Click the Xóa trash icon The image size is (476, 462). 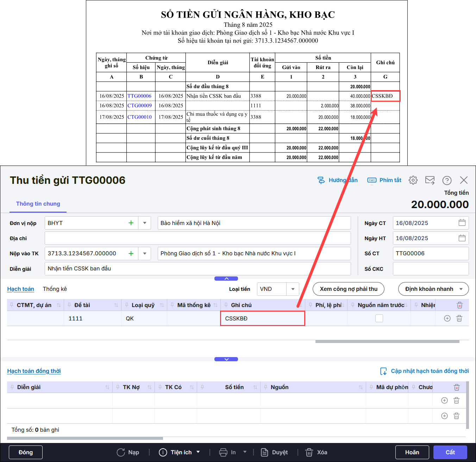pyautogui.click(x=309, y=452)
